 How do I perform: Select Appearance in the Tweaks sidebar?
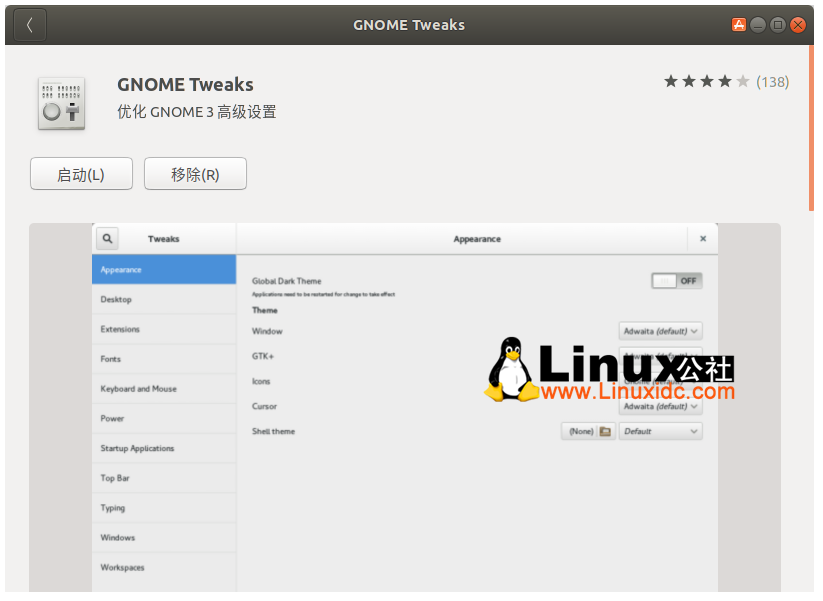(x=164, y=270)
